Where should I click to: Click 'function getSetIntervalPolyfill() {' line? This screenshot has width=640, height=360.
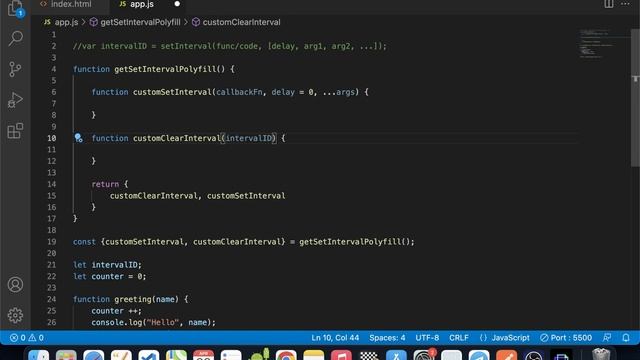coord(153,69)
